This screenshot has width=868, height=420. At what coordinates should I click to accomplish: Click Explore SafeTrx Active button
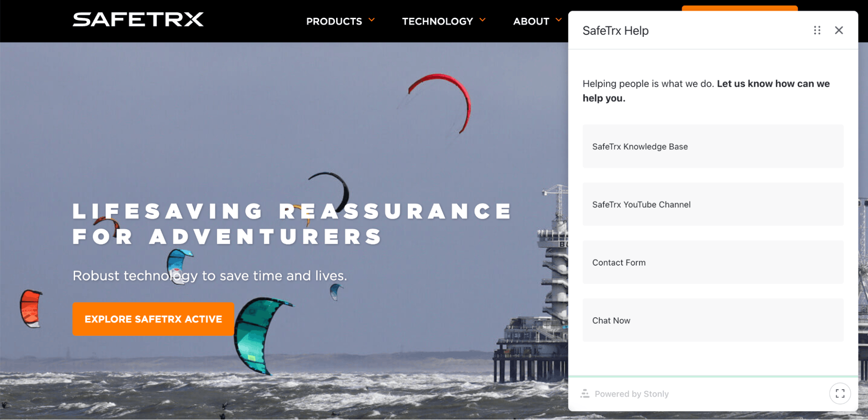[153, 319]
